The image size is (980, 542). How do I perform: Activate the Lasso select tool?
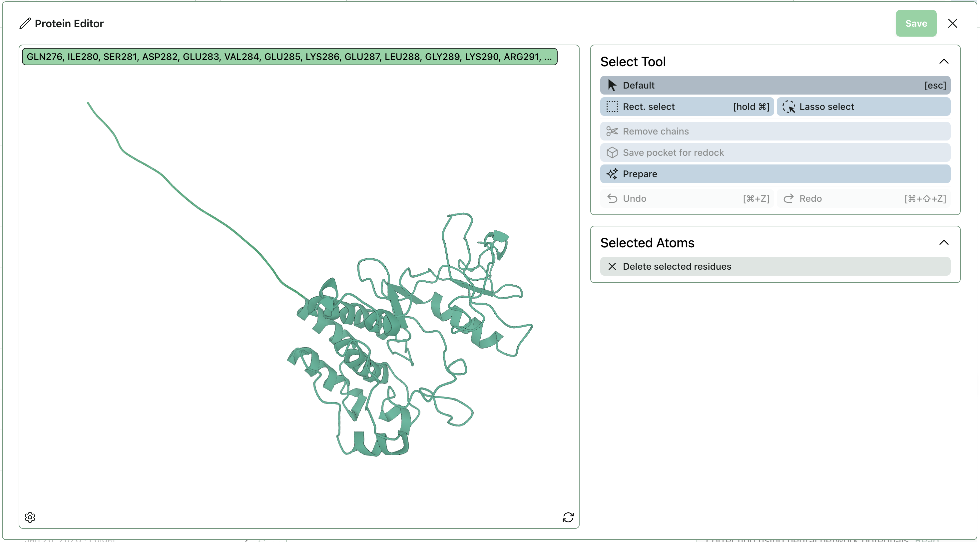(863, 107)
